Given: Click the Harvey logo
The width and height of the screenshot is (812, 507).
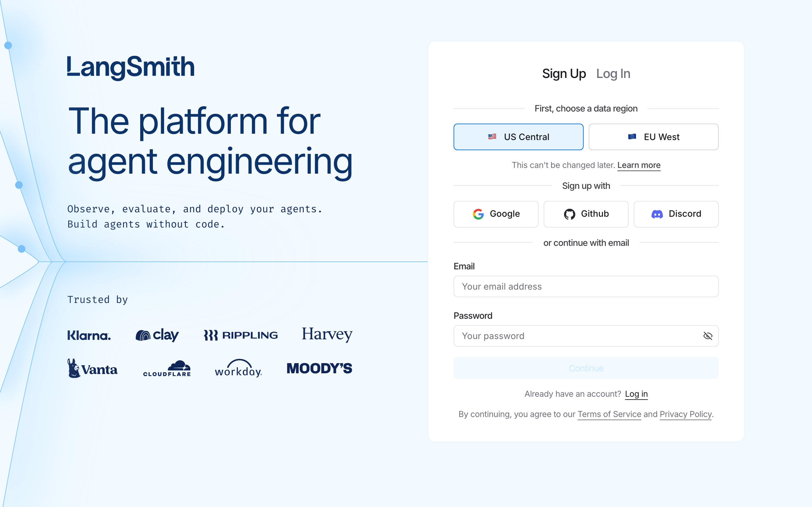Looking at the screenshot, I should pyautogui.click(x=327, y=334).
